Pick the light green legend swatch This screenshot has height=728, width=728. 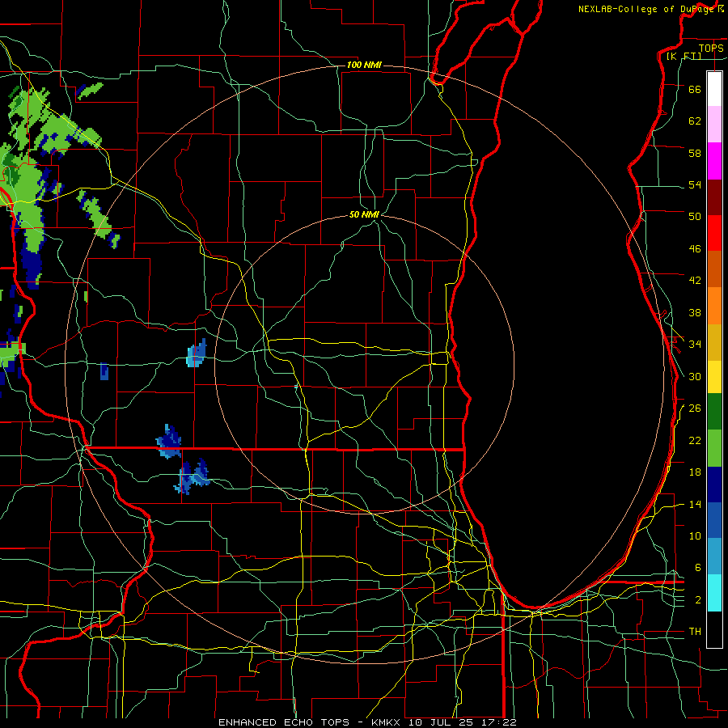pos(714,448)
